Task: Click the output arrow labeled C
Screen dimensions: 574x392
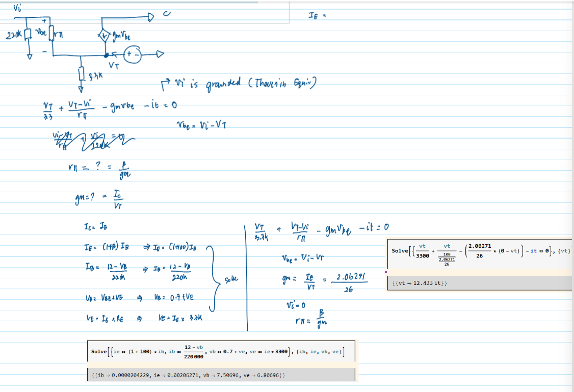Action: (151, 17)
